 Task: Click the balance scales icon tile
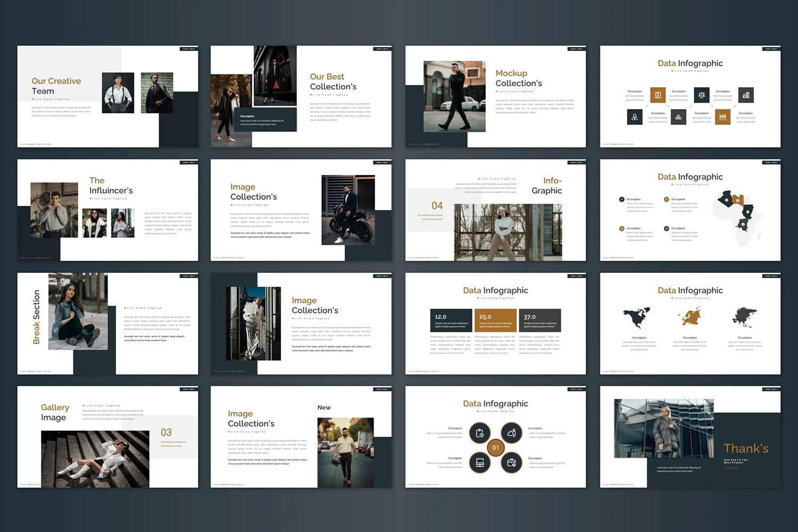tap(702, 95)
